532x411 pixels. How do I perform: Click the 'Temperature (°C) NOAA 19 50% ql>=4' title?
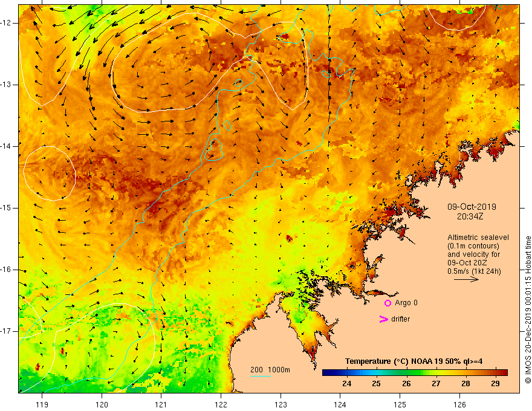[414, 361]
